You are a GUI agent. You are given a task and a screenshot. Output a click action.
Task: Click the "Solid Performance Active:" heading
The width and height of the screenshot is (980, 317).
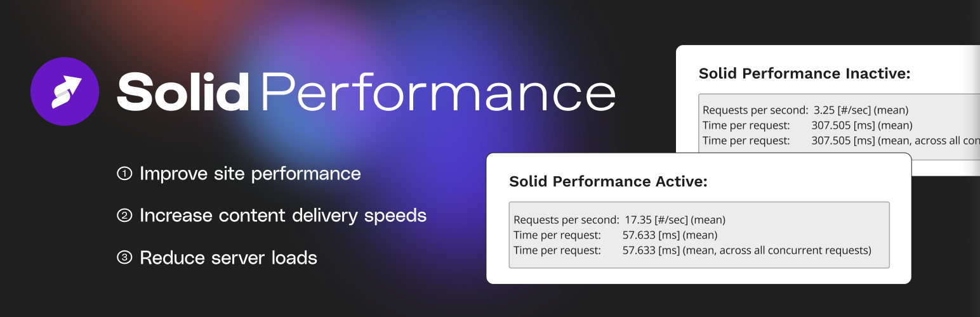tap(608, 182)
